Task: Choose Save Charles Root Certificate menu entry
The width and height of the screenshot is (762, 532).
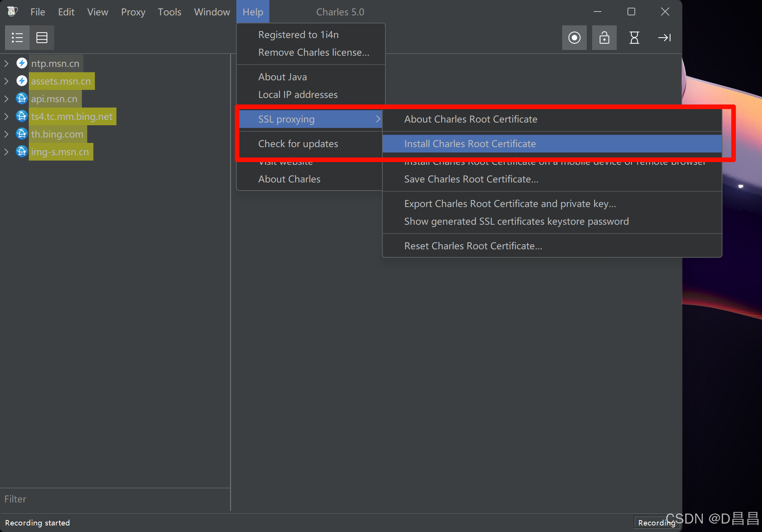Action: 471,179
